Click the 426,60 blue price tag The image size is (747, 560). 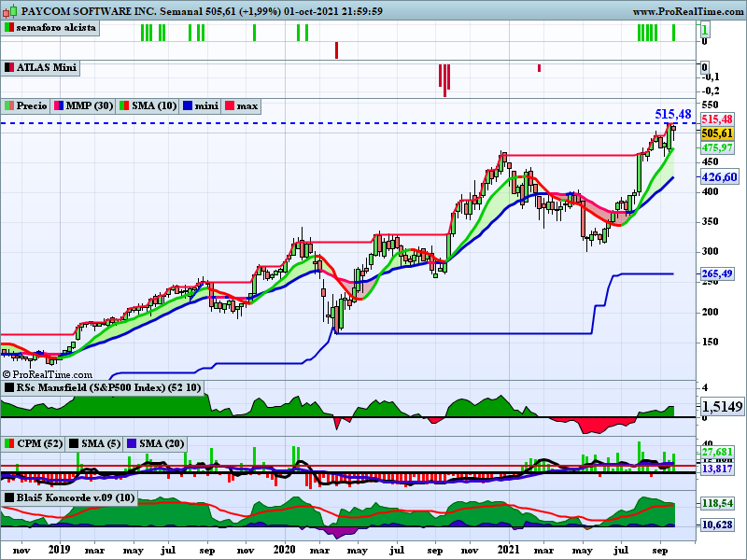click(x=719, y=177)
